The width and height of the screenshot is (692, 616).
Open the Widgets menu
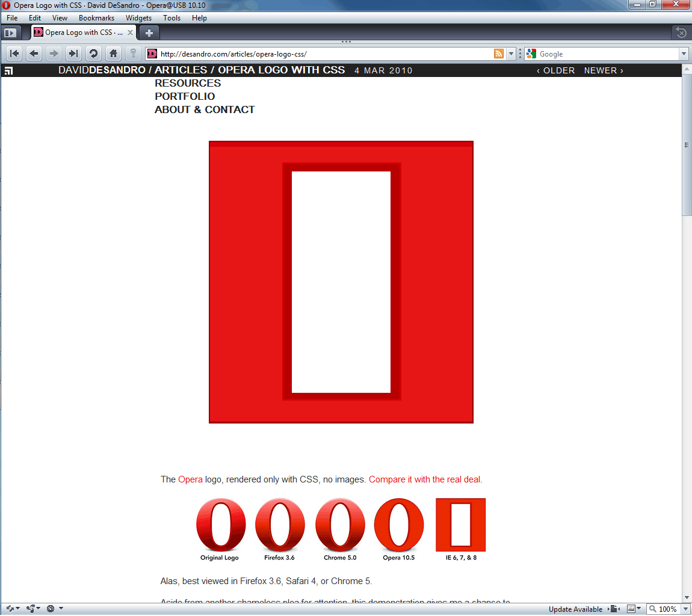coord(138,18)
